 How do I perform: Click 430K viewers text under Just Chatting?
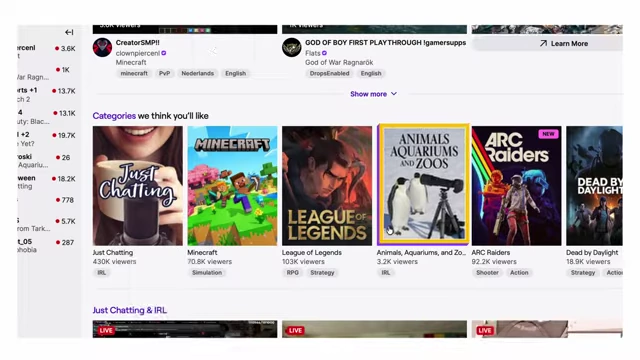click(114, 262)
